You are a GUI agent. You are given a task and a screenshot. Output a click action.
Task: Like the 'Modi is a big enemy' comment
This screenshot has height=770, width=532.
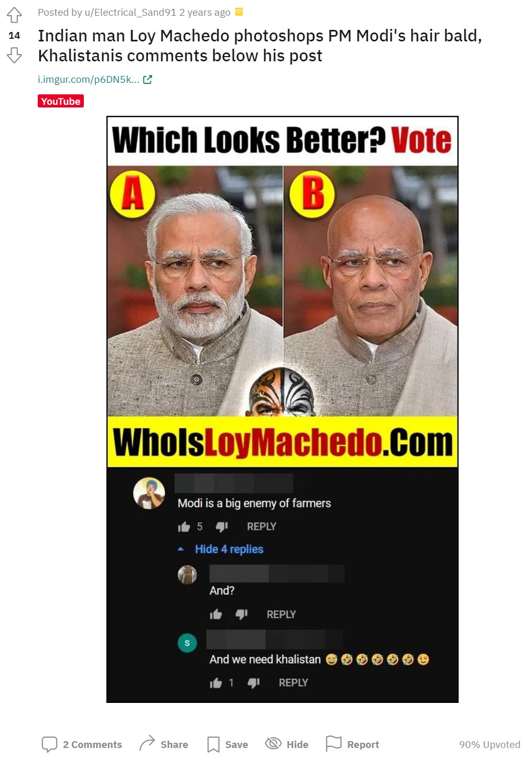[184, 527]
